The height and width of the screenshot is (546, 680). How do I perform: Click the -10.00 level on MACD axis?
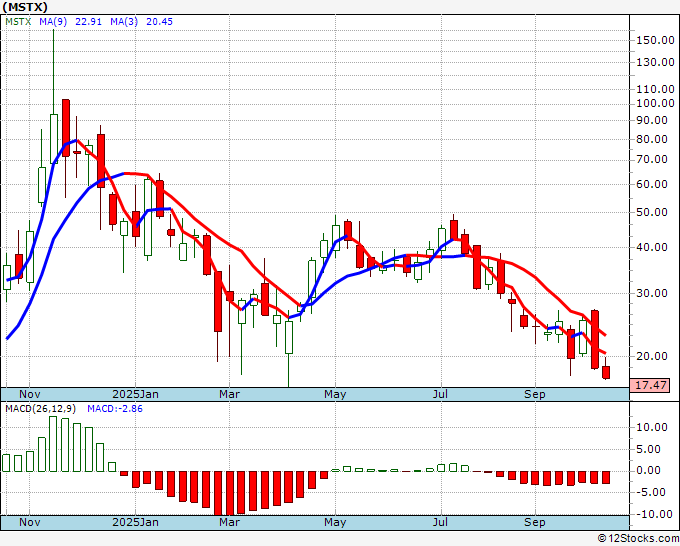pos(652,513)
